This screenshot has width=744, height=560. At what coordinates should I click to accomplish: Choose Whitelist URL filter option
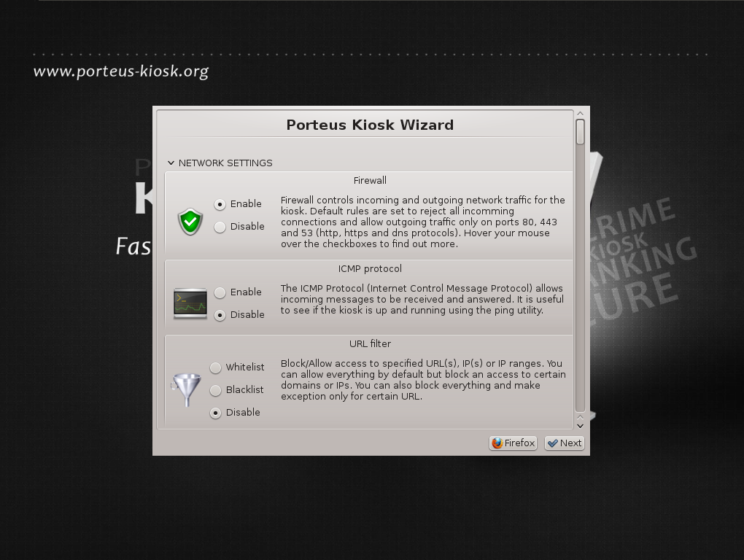click(x=215, y=367)
